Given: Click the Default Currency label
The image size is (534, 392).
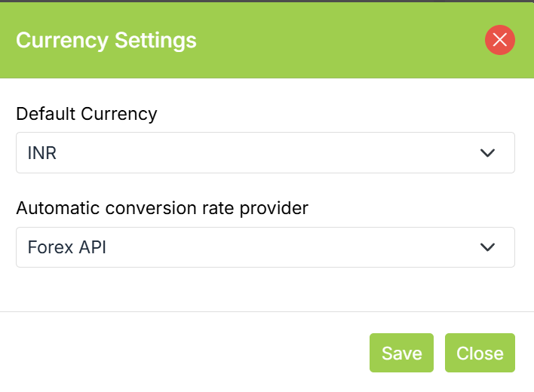Looking at the screenshot, I should point(87,114).
